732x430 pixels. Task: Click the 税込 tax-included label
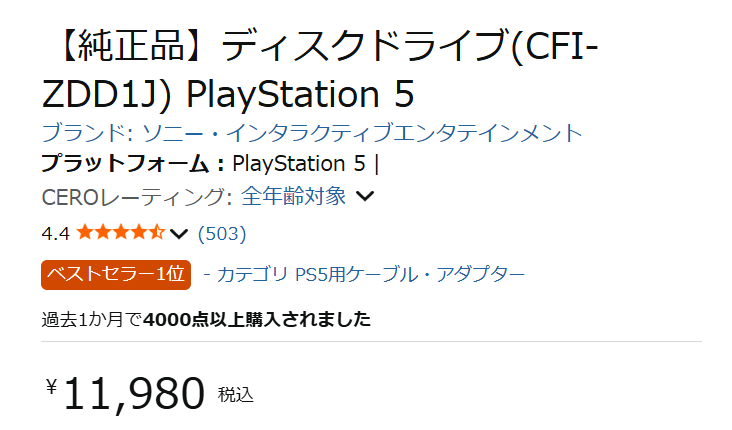[236, 394]
